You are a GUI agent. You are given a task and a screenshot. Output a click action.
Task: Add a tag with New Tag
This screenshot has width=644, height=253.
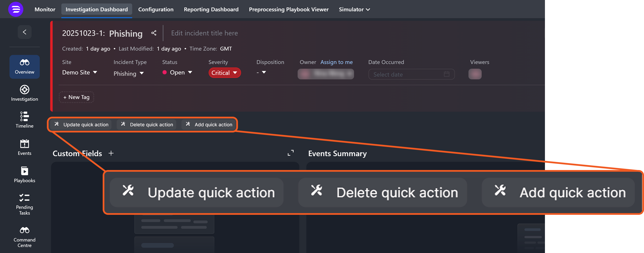76,97
